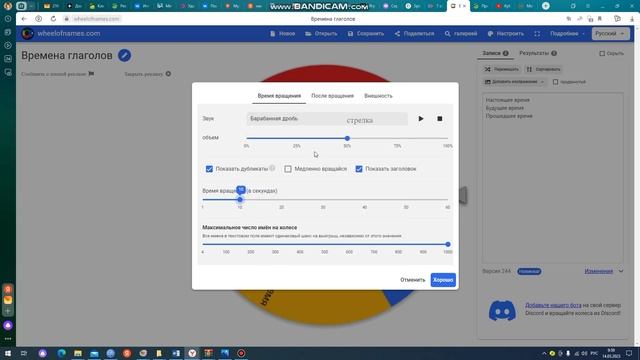
Task: Tick the 'Скрыть' checkbox in entries panel
Action: pos(602,53)
